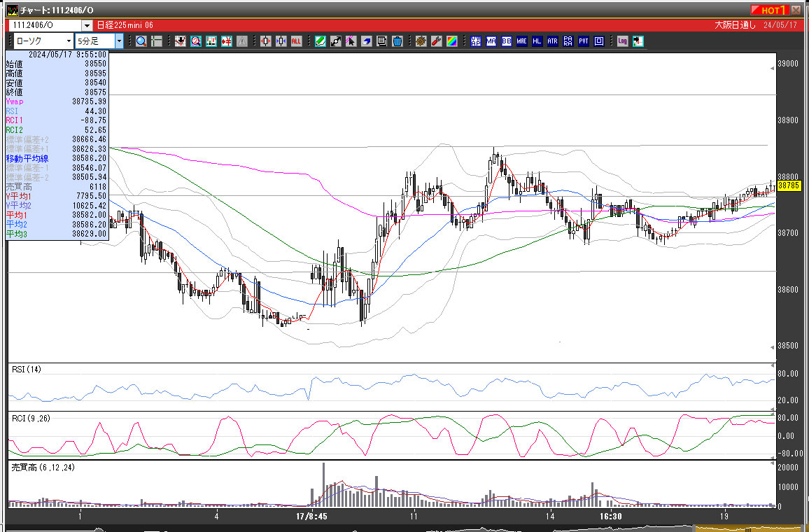This screenshot has width=809, height=532.
Task: Toggle the VWAP indicator button
Action: click(x=476, y=41)
